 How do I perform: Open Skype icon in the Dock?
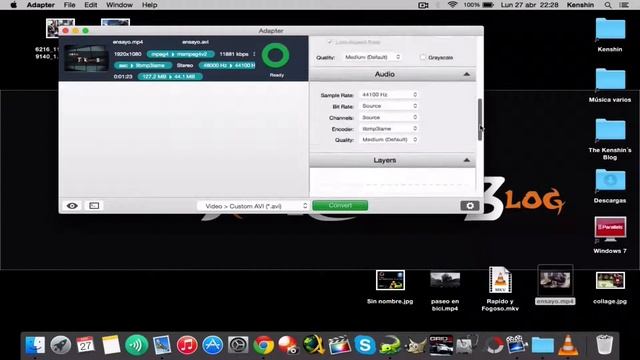364,345
